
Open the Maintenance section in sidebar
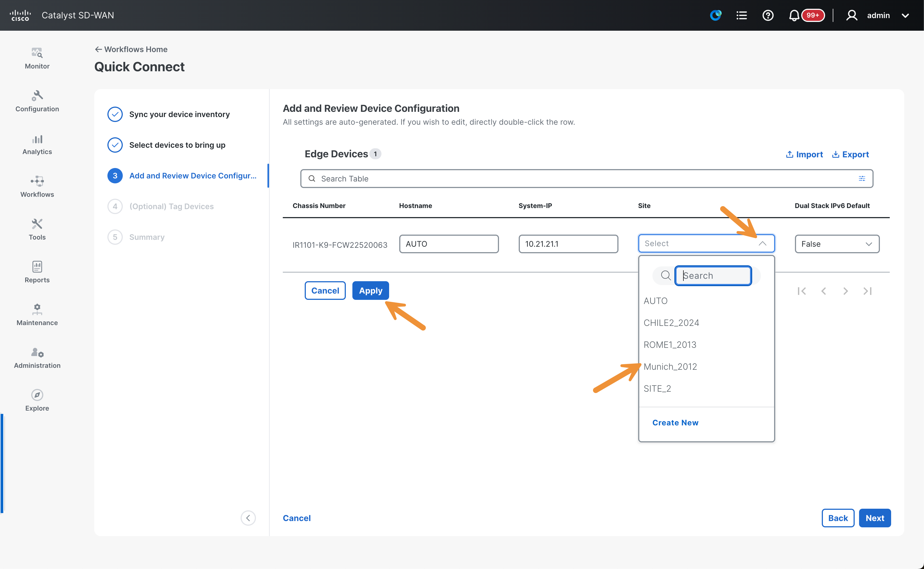[37, 315]
